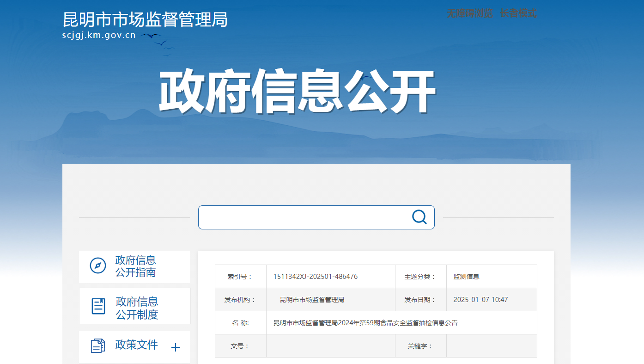644x364 pixels.
Task: Click the document icon beside 政府信息公开制度
Action: tap(98, 306)
